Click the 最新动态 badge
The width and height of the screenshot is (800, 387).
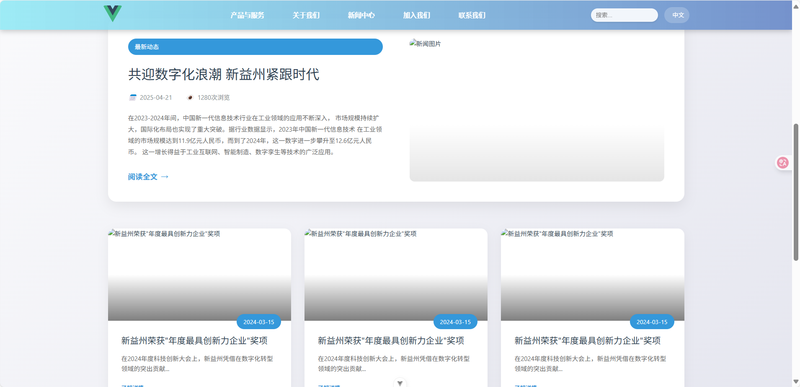tap(255, 47)
